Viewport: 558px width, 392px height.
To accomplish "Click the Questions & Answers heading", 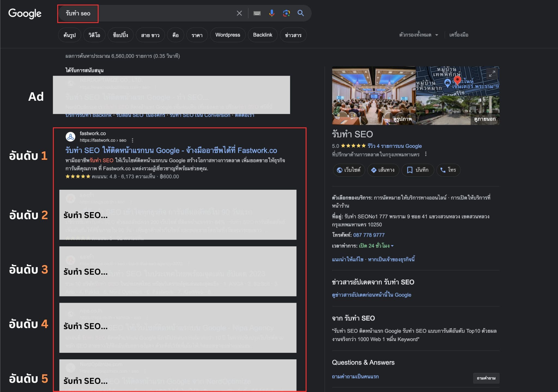I will point(363,362).
